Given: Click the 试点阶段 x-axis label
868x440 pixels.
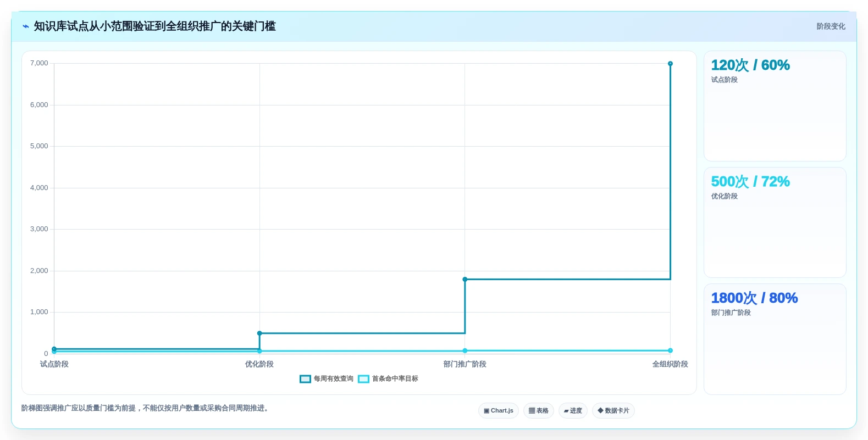Looking at the screenshot, I should tap(54, 364).
